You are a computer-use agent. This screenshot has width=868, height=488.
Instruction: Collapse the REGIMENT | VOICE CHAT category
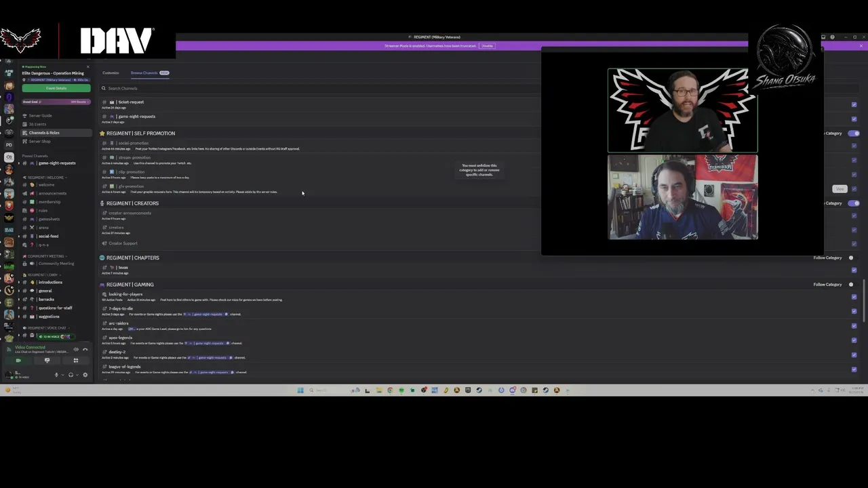[x=46, y=328]
